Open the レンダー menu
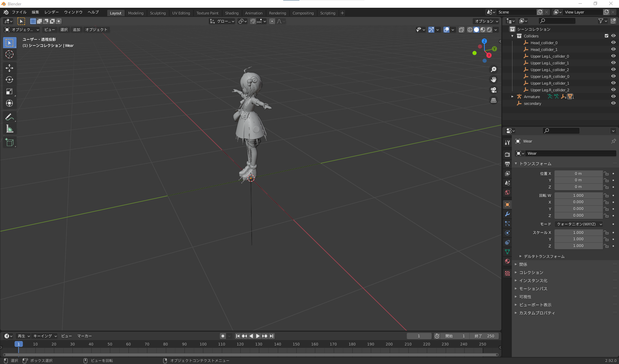Image resolution: width=619 pixels, height=364 pixels. [52, 12]
